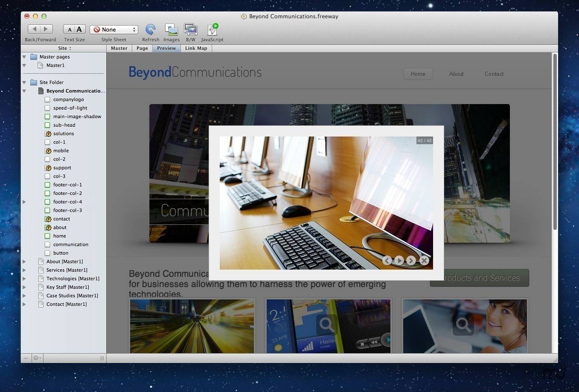Switch to the Master tab
This screenshot has width=579, height=392.
pos(119,48)
